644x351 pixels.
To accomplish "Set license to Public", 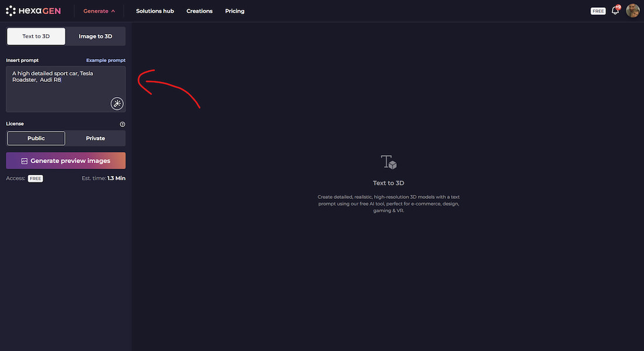I will [x=36, y=138].
